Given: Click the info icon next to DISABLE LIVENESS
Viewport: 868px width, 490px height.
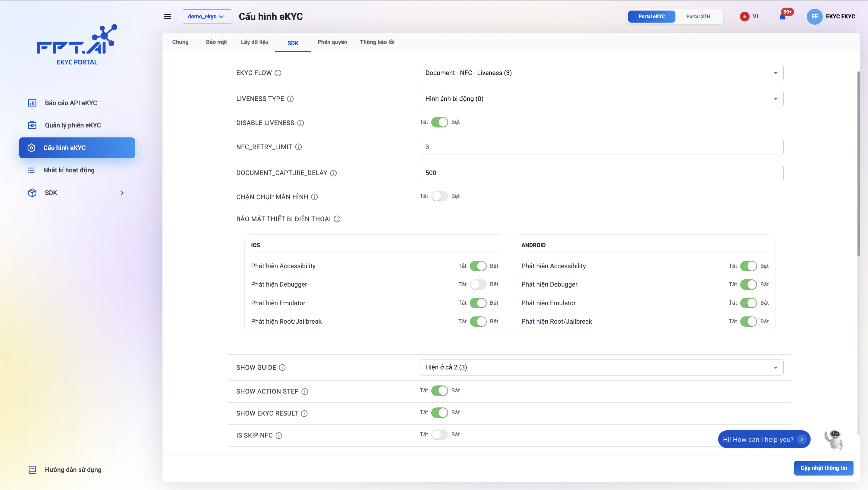Looking at the screenshot, I should coord(300,123).
